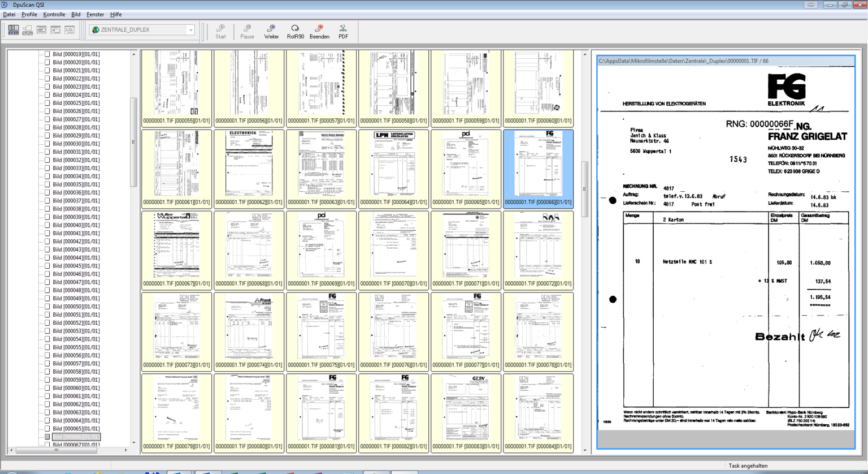Tick the checkbox next to Bild [000040]
868x474 pixels.
[x=47, y=225]
